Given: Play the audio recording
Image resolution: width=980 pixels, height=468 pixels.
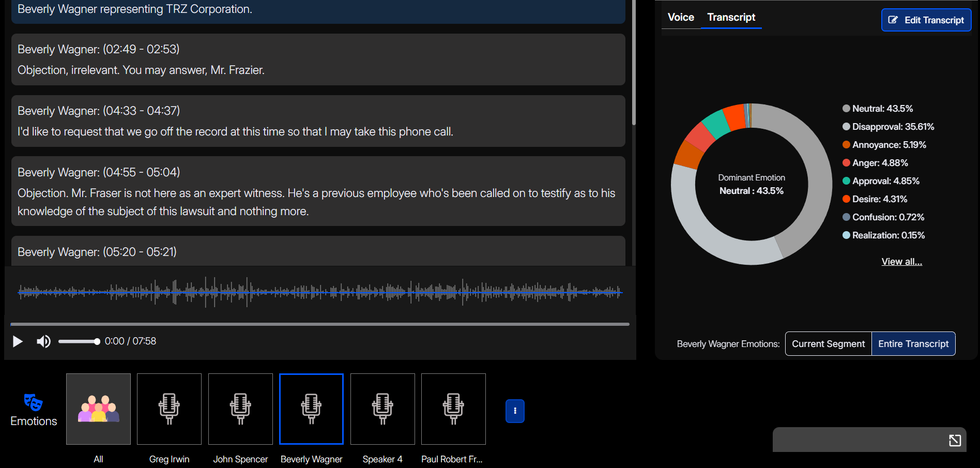Looking at the screenshot, I should (x=18, y=341).
